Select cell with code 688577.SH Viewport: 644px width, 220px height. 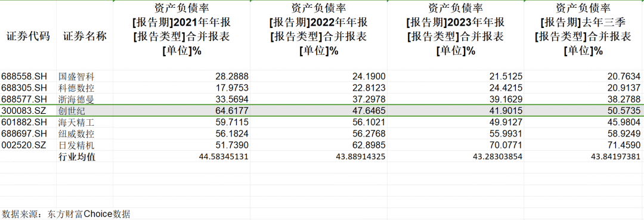coord(29,99)
